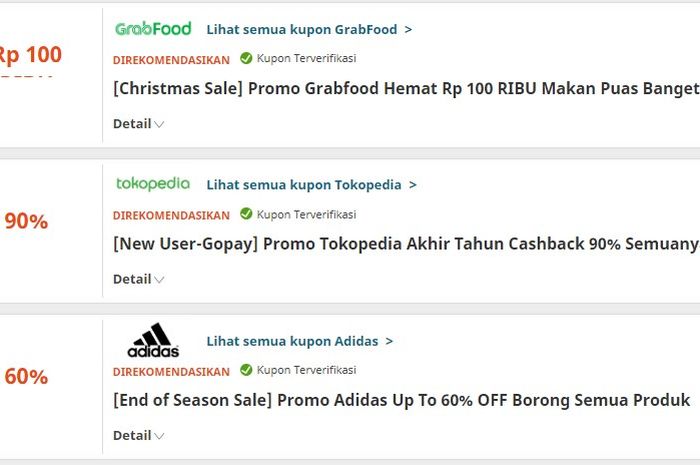This screenshot has width=700, height=465.
Task: Click GrabFood verified coupon green checkmark
Action: click(246, 58)
